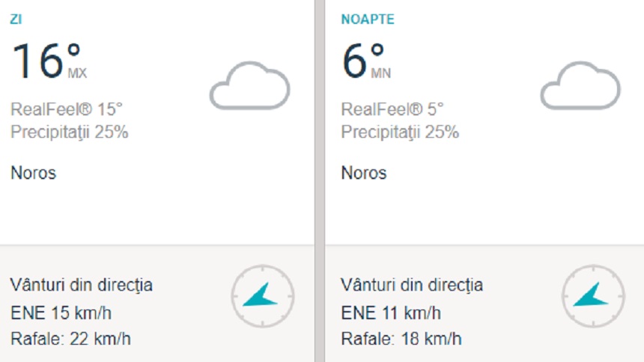Select the ZI heading
This screenshot has height=362, width=644.
(x=16, y=20)
